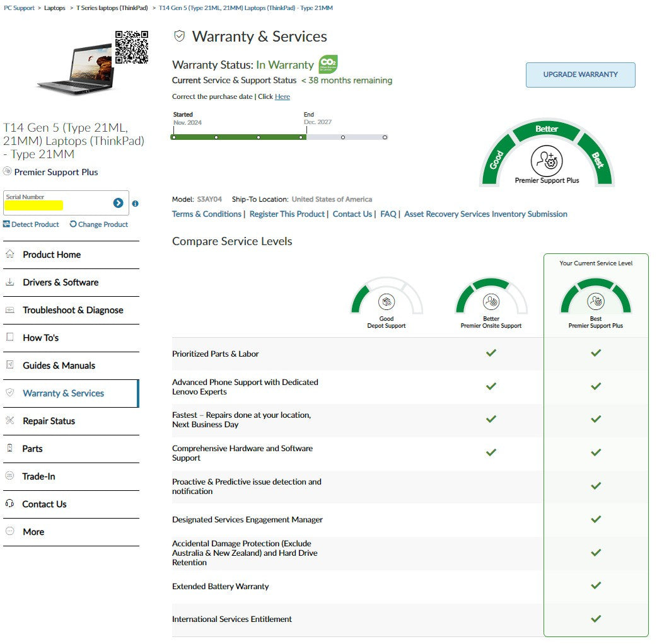Click the Parts sidebar icon

click(10, 448)
